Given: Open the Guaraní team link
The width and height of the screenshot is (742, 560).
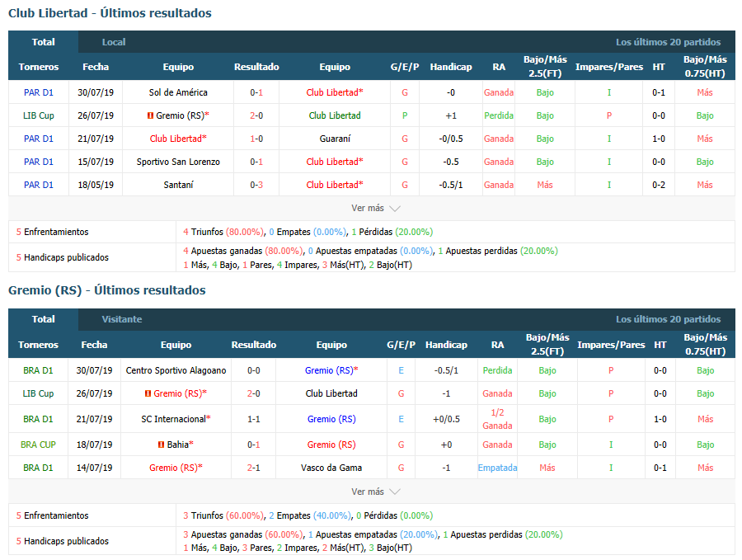Looking at the screenshot, I should pos(335,139).
